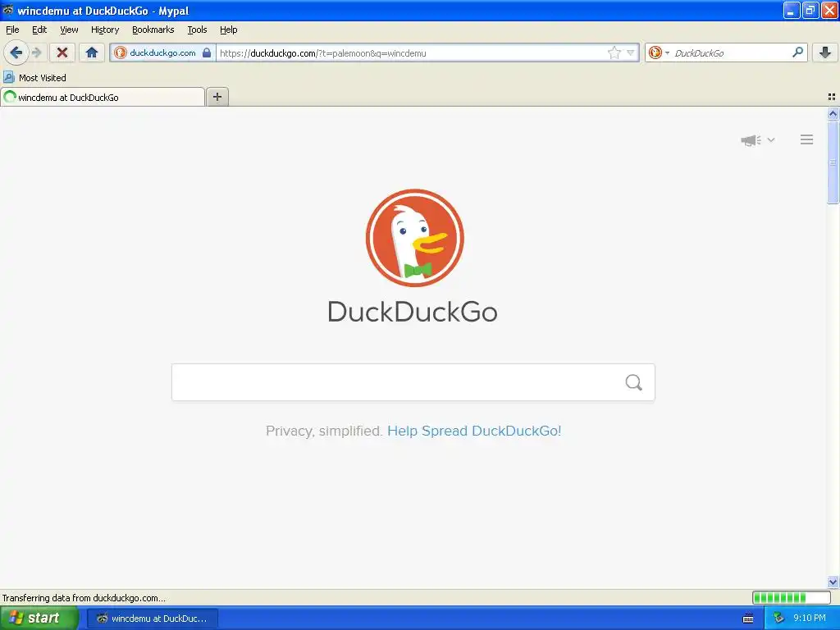Click the page loading progress bar
The image size is (840, 630).
pos(792,597)
